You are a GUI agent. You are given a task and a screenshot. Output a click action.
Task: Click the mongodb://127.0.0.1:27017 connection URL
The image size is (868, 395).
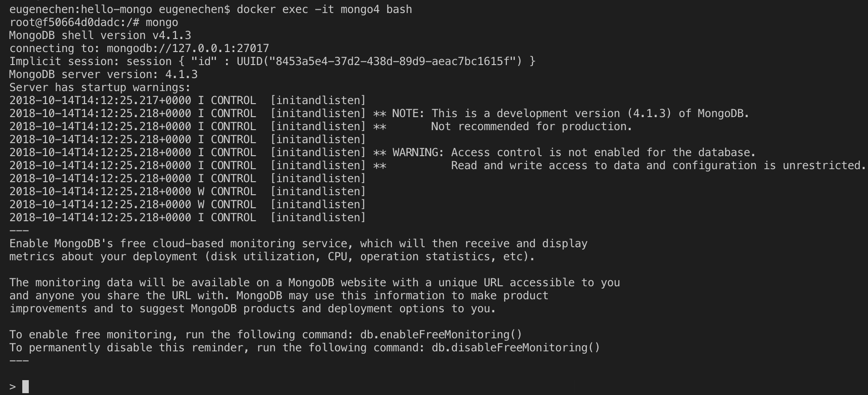188,48
